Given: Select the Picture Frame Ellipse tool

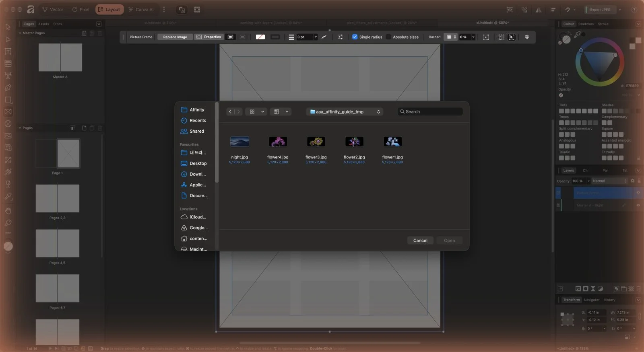Looking at the screenshot, I should point(8,124).
